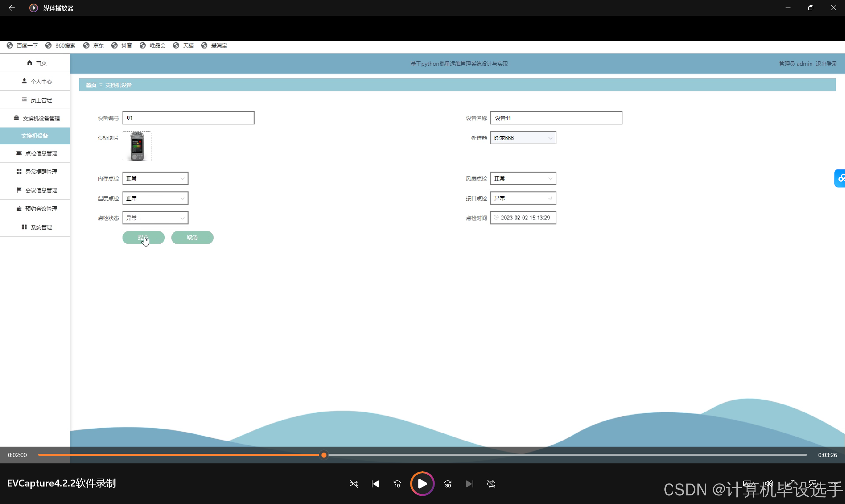Viewport: 845px width, 504px height.
Task: Click the 取消 button
Action: 192,237
